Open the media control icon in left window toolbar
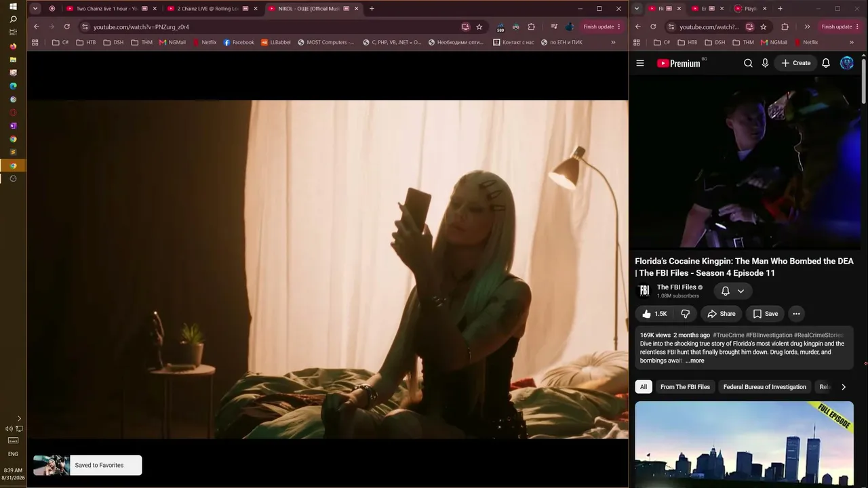Image resolution: width=868 pixels, height=488 pixels. (554, 26)
